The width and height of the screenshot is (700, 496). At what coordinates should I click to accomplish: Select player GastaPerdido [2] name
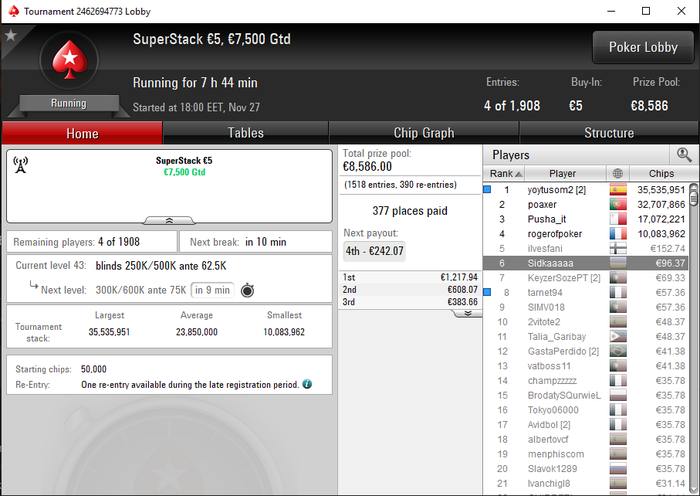563,351
